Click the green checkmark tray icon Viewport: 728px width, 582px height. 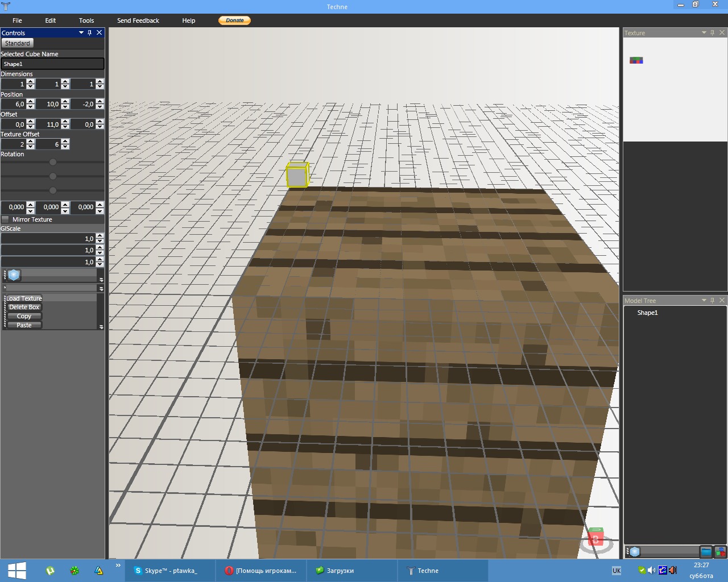(642, 570)
